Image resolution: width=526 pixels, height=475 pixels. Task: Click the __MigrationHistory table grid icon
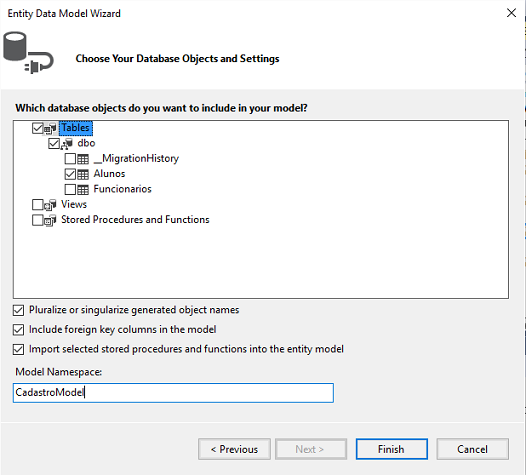pos(83,159)
